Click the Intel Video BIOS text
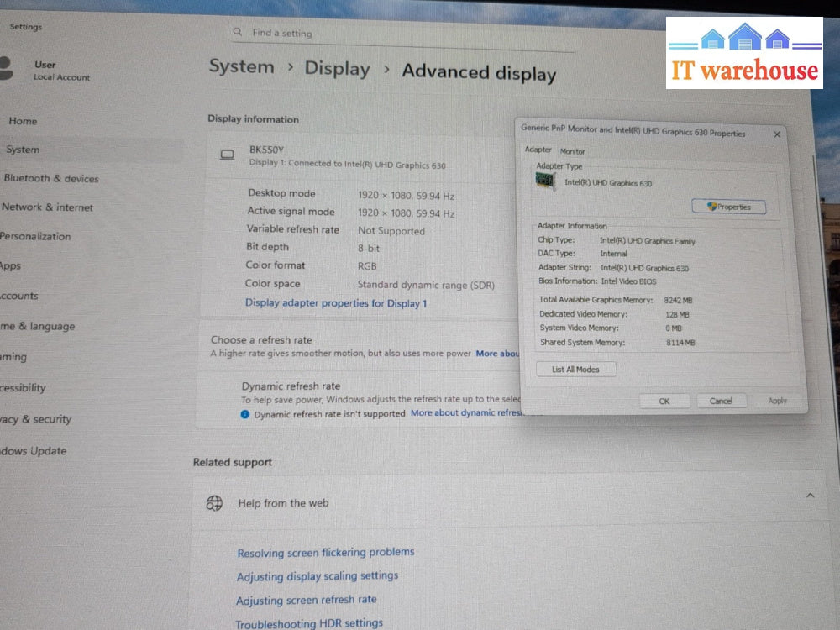 point(628,281)
